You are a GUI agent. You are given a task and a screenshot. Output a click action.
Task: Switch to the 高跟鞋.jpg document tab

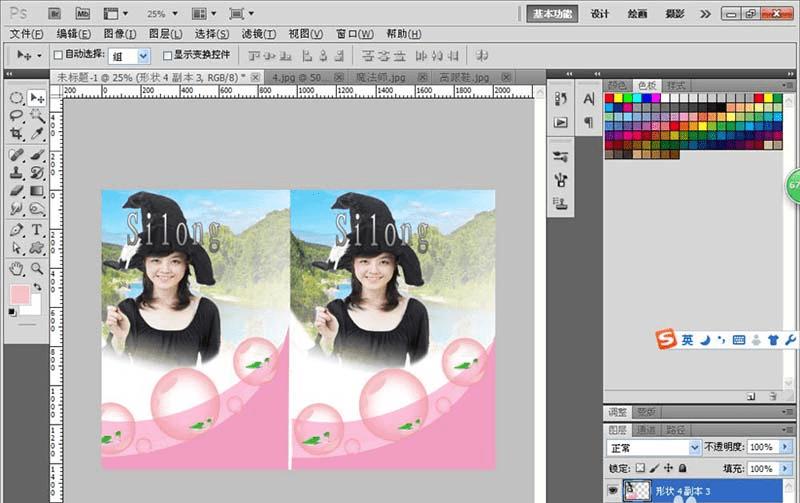pos(464,78)
